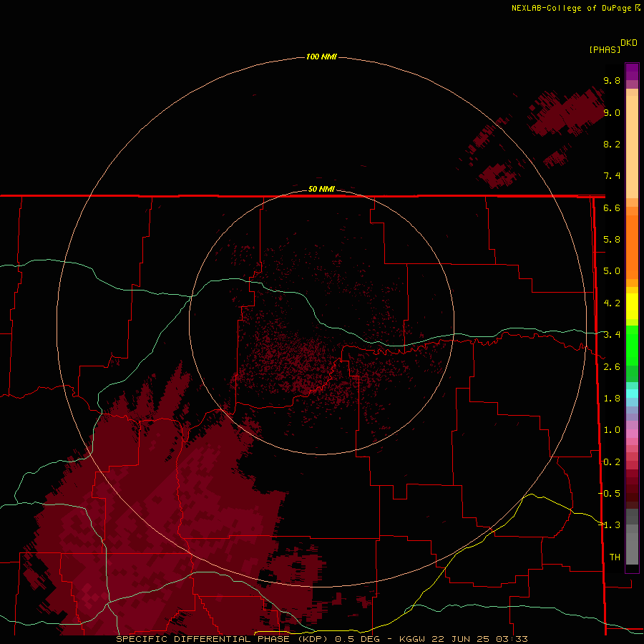This screenshot has height=644, width=644.
Task: Click the 0.5 DEG elevation text
Action: click(359, 639)
